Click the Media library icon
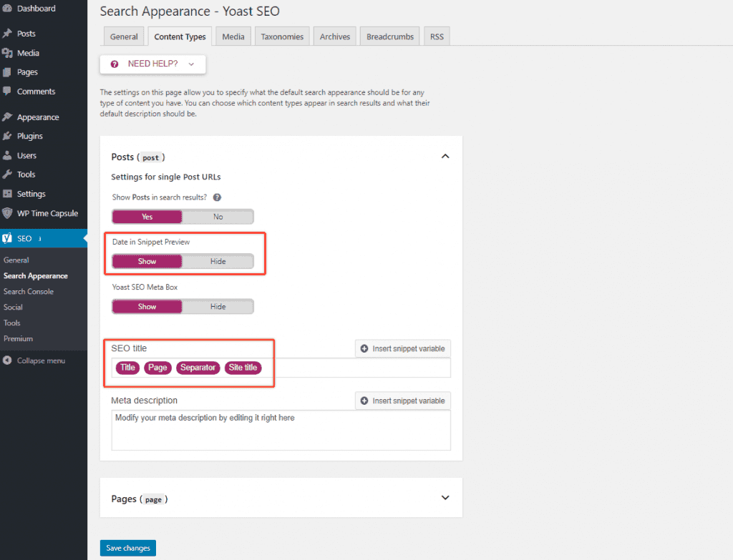Viewport: 733px width, 560px height. pyautogui.click(x=8, y=53)
